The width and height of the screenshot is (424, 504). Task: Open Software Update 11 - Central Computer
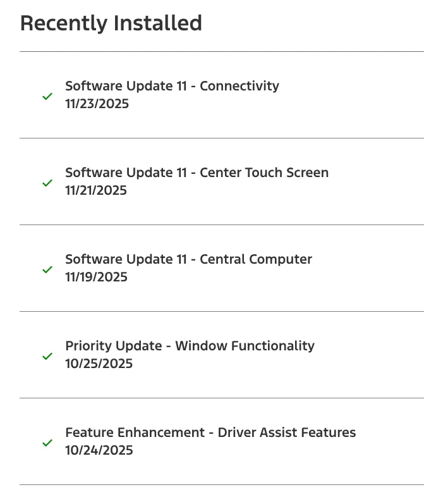tap(188, 259)
